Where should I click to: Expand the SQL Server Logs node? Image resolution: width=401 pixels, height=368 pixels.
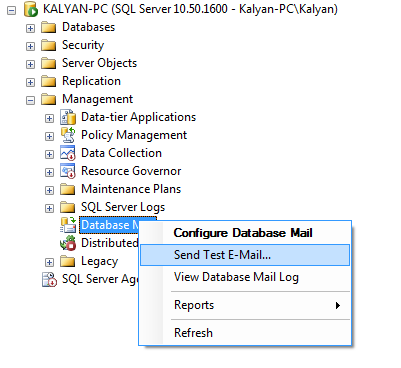click(49, 208)
